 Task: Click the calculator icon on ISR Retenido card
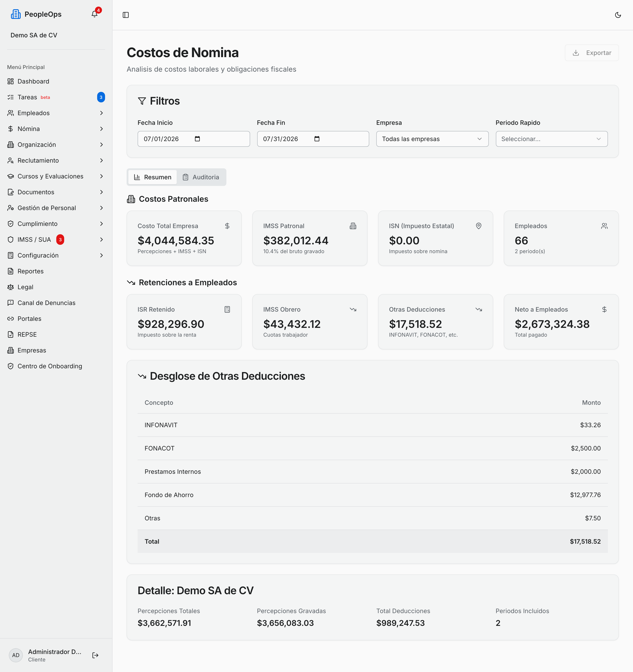click(227, 309)
